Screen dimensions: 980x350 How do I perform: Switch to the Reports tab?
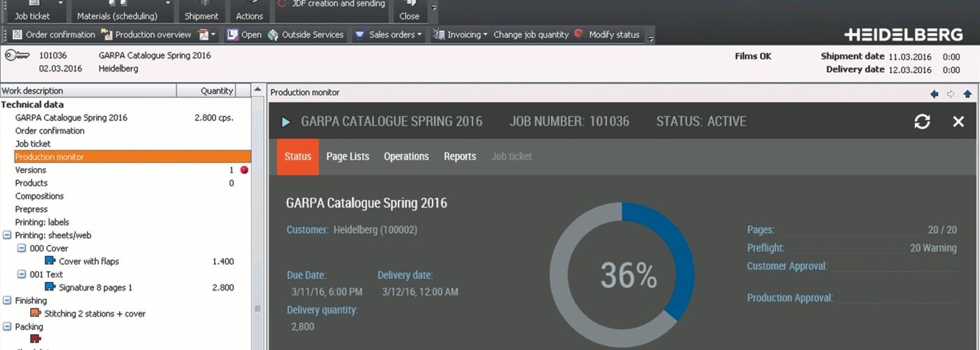(460, 157)
